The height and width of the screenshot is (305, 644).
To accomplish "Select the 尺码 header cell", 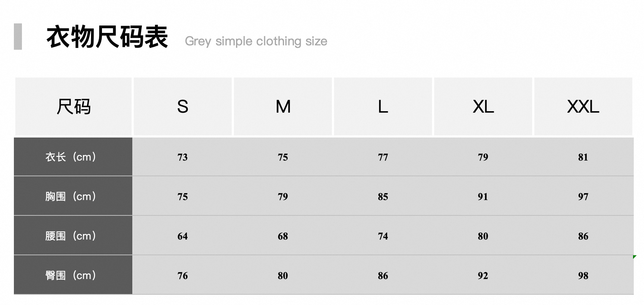I will click(x=73, y=107).
